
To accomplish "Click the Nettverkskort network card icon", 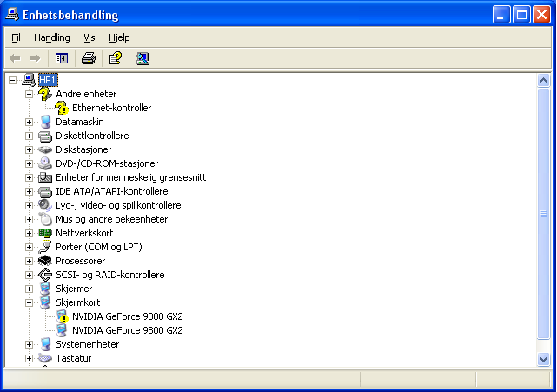I will click(45, 233).
